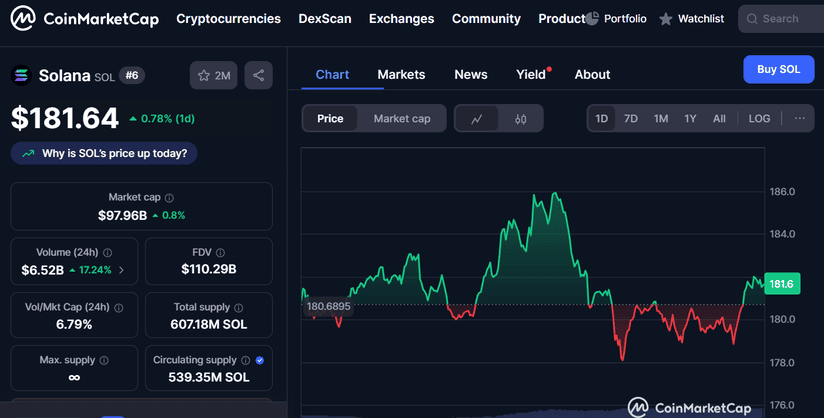Image resolution: width=824 pixels, height=418 pixels.
Task: Click the 17.24% volume change text
Action: (95, 270)
